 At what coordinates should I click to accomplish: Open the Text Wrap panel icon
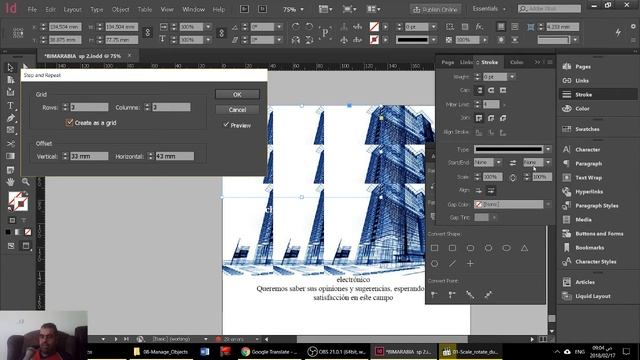(x=567, y=178)
